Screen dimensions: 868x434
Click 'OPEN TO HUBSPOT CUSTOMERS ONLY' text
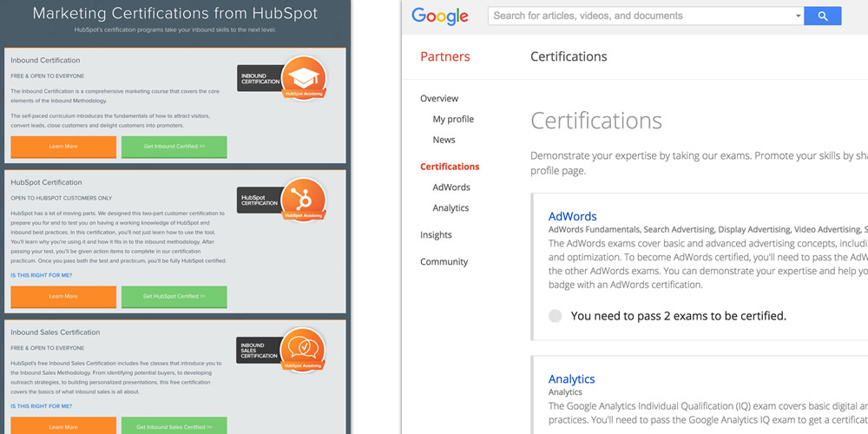(61, 198)
